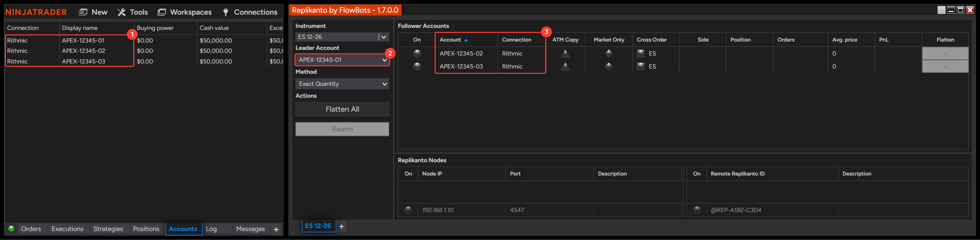Click Node IP field 192.168.1.10
Viewport: 980px width, 240px height.
pyautogui.click(x=461, y=210)
